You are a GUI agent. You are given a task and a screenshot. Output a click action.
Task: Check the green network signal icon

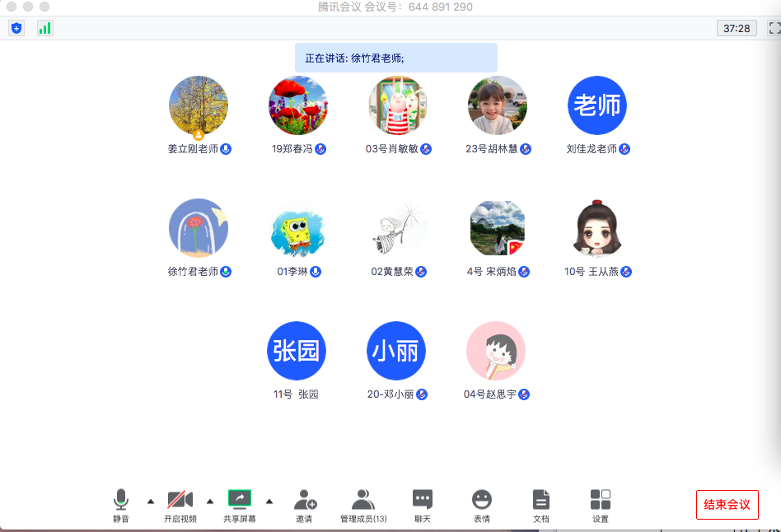point(44,28)
